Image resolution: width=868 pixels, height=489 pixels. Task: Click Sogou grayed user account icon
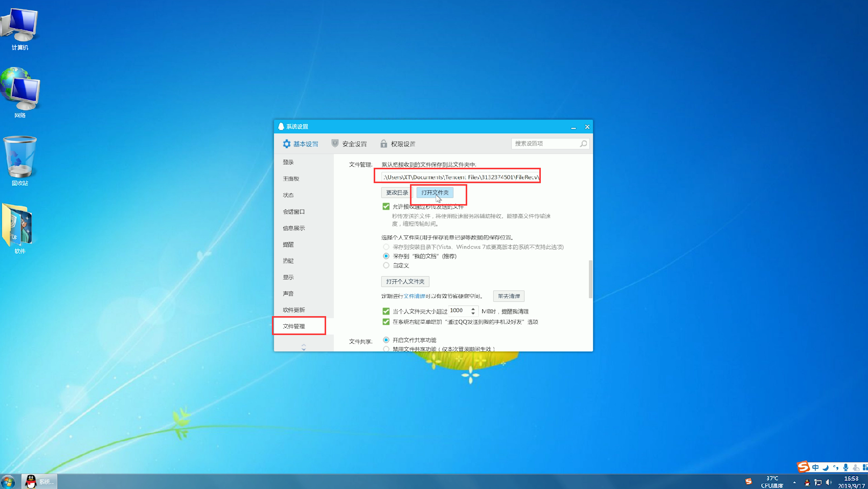coord(856,468)
